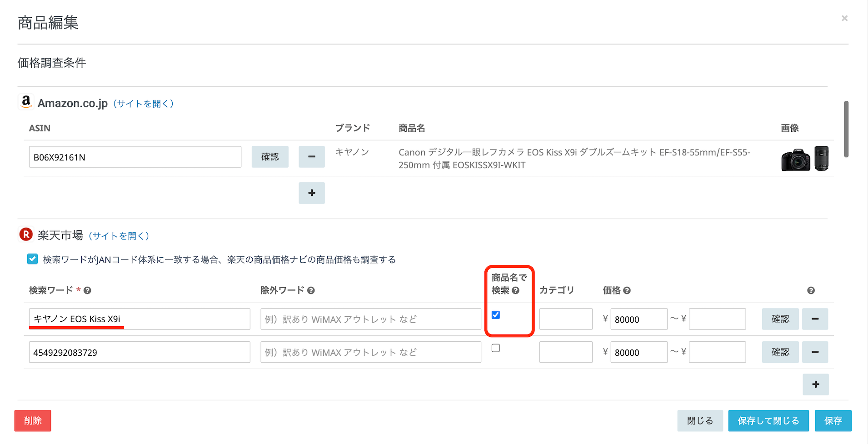Click the red 削除 button

click(x=33, y=421)
